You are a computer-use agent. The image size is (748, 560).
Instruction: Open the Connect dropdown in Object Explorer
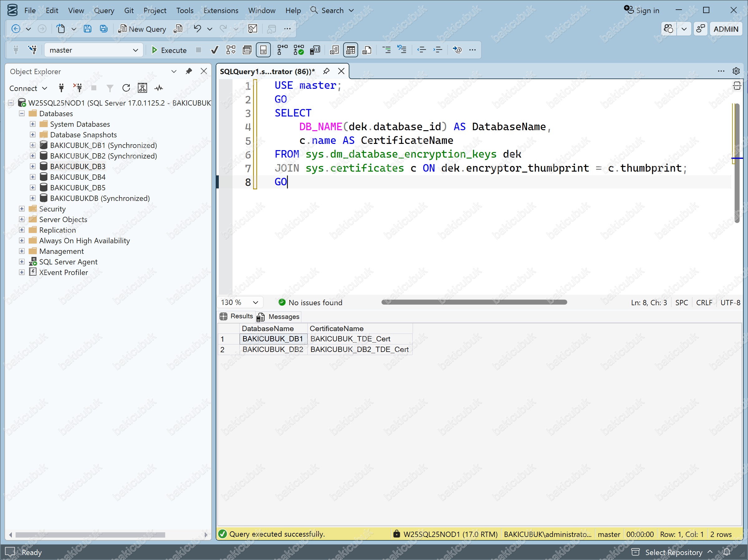pos(28,88)
